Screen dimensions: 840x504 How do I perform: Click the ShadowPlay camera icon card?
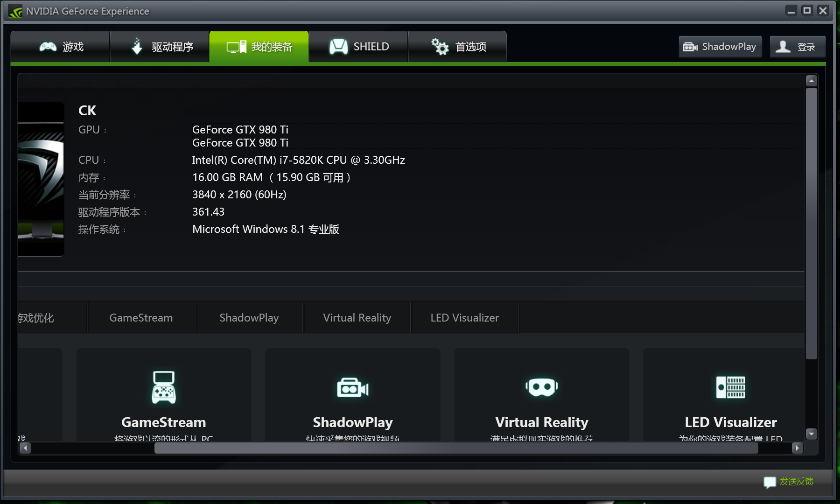(x=353, y=388)
